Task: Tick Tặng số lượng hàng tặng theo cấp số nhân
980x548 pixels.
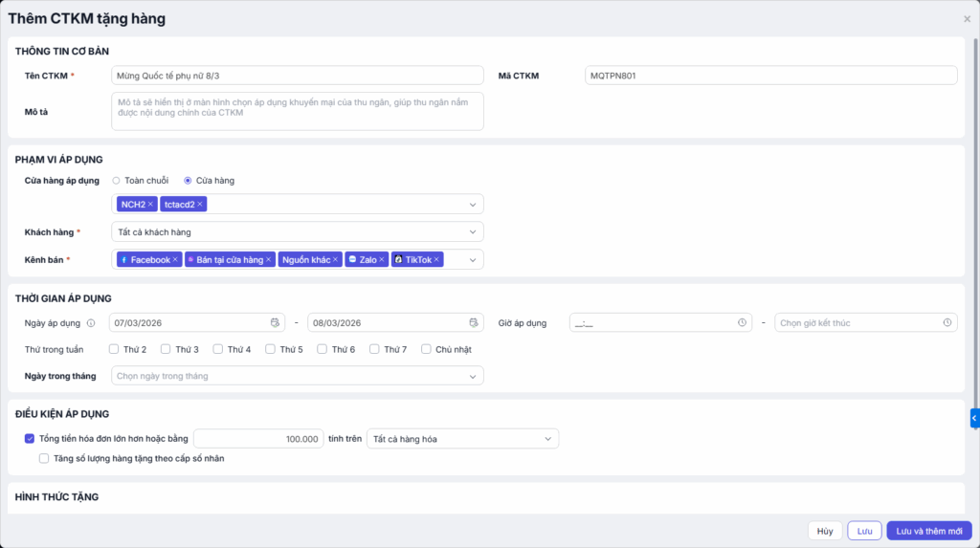Action: coord(44,458)
